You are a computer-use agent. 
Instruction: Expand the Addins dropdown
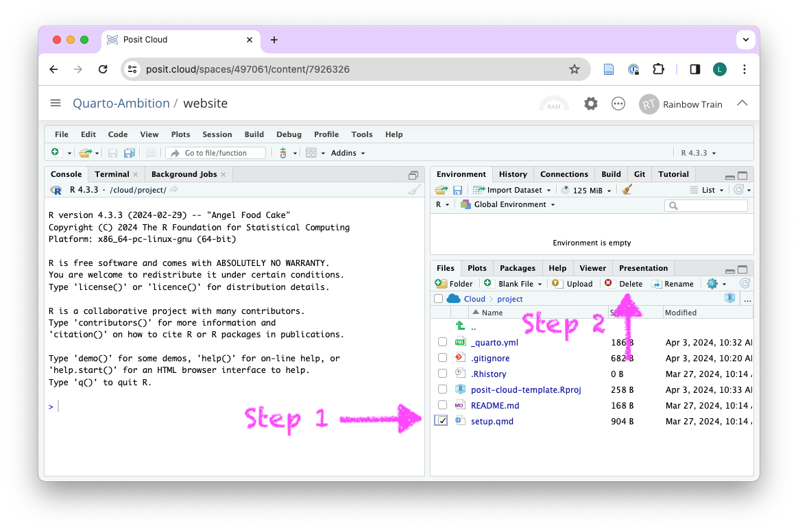click(348, 153)
